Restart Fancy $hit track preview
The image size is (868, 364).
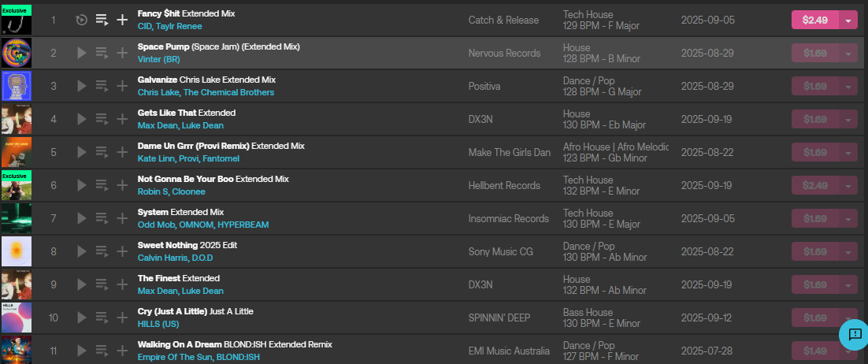[x=81, y=20]
